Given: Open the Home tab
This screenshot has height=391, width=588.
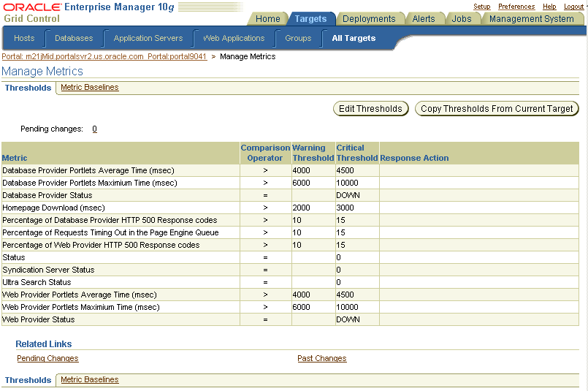Looking at the screenshot, I should click(268, 19).
